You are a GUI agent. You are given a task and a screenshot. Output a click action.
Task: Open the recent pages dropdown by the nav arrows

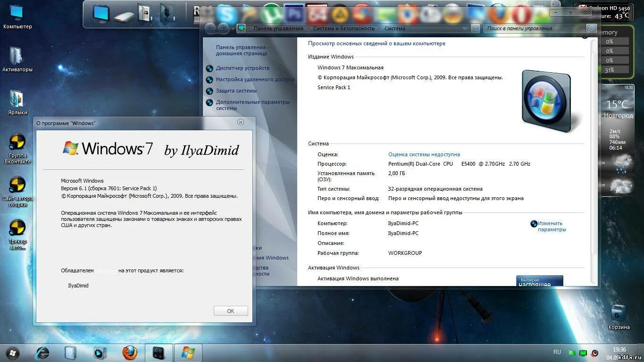tap(232, 29)
